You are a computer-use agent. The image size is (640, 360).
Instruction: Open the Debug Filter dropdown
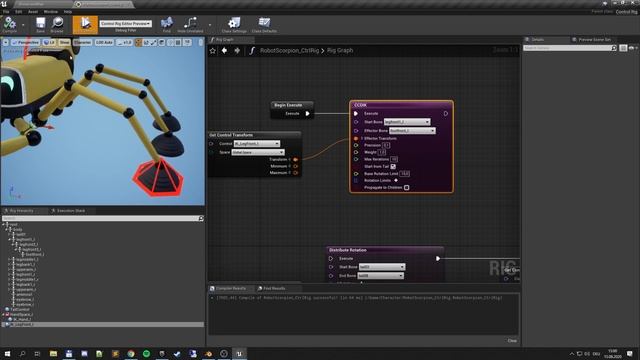coord(126,24)
